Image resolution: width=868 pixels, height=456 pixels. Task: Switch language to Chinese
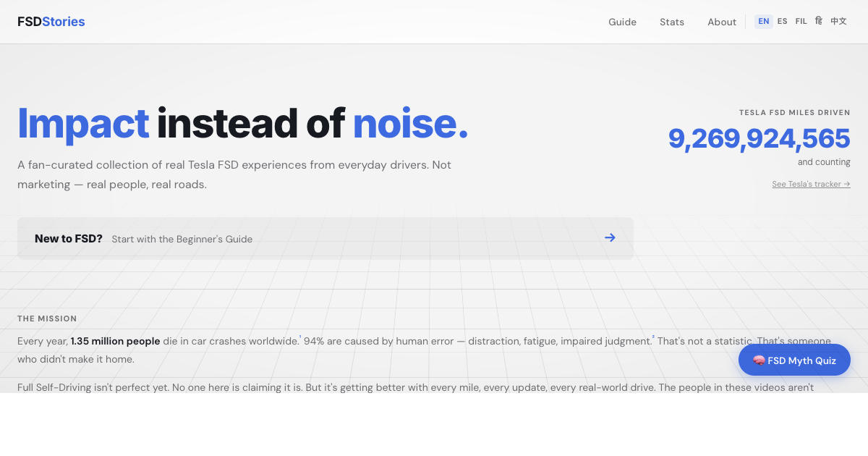[838, 21]
